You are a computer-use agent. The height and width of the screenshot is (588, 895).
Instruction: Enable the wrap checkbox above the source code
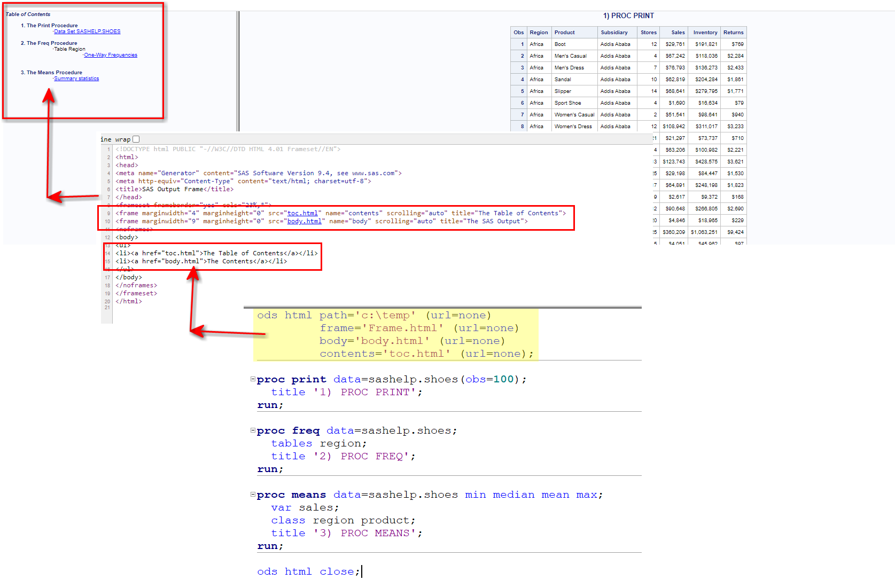tap(136, 139)
